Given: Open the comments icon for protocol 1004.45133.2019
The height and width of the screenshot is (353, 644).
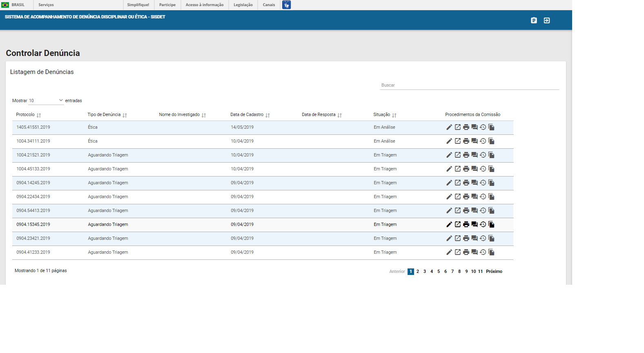Looking at the screenshot, I should point(475,169).
